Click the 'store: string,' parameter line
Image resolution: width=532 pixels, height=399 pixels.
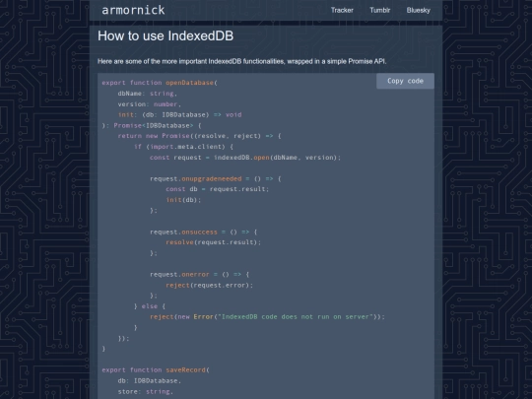(x=146, y=391)
